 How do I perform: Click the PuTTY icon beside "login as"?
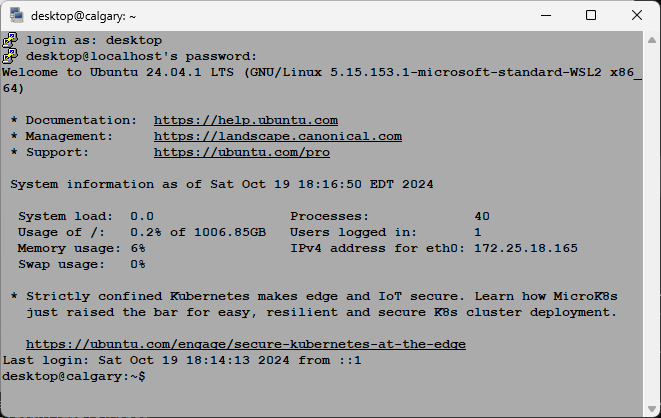[10, 40]
